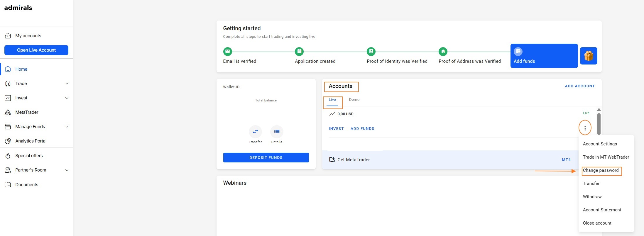The width and height of the screenshot is (644, 236).
Task: Click the MT4 link
Action: tap(566, 160)
